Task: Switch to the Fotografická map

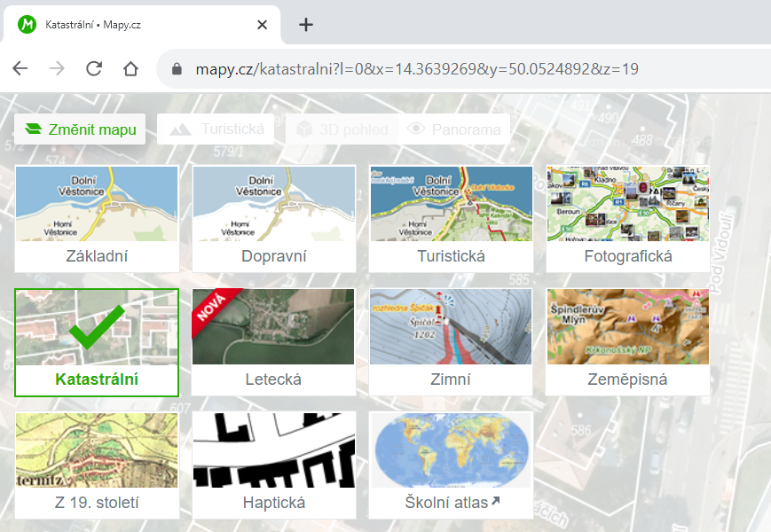Action: pos(628,219)
